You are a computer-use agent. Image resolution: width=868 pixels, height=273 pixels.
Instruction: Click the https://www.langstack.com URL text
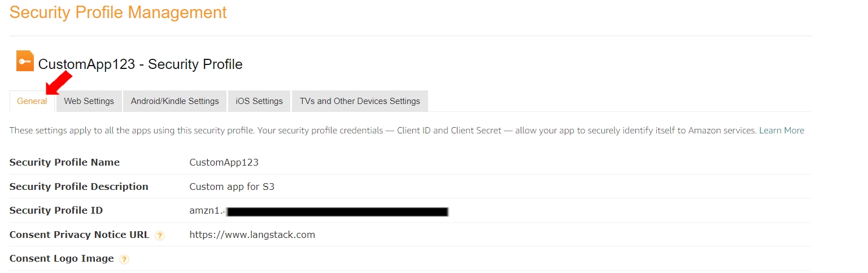(252, 235)
